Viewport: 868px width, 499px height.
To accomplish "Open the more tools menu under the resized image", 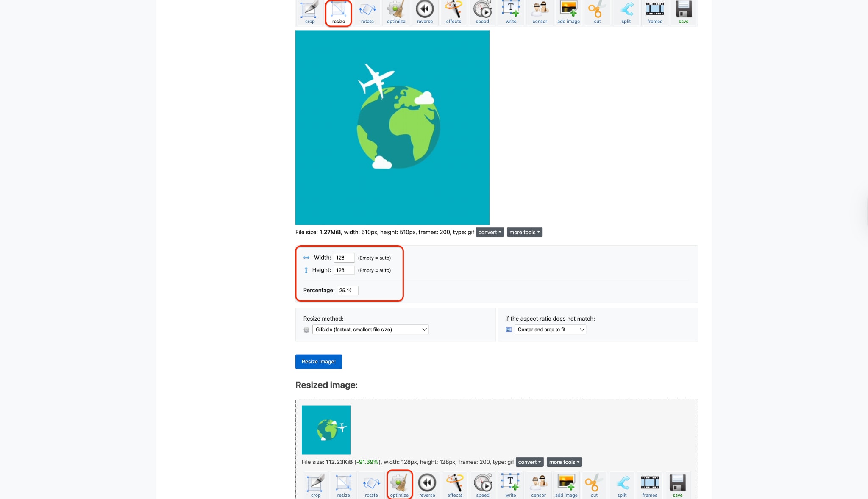I will click(x=564, y=462).
